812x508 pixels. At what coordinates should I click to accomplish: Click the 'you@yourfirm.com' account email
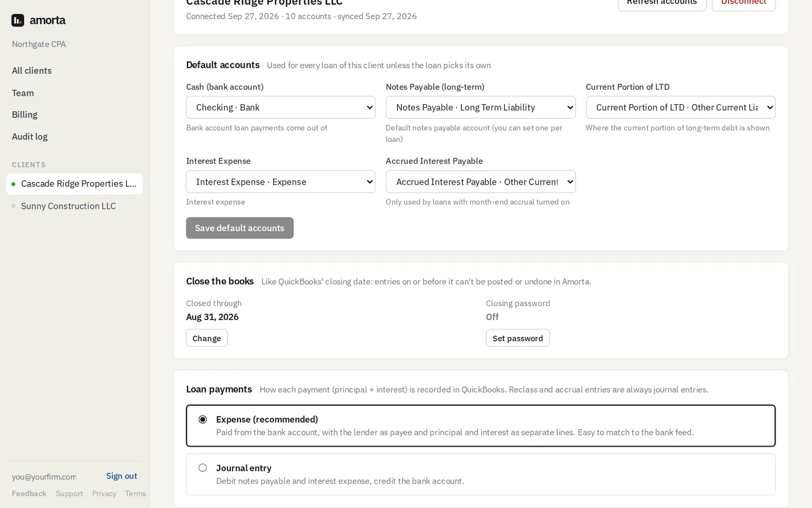coord(44,477)
